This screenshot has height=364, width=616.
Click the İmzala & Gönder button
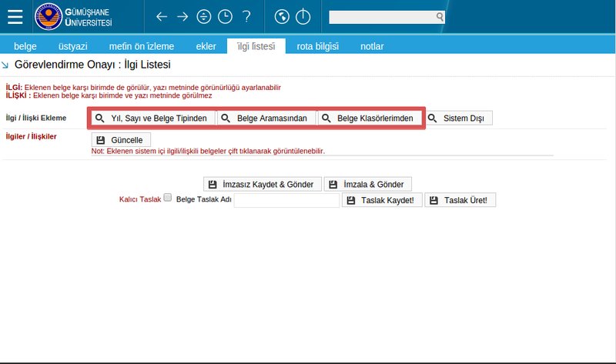tap(368, 184)
